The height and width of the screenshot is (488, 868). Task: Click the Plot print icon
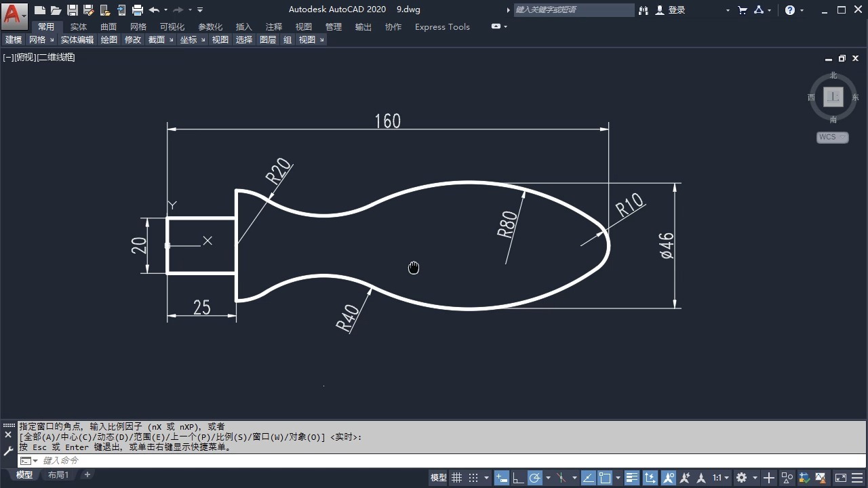point(138,10)
